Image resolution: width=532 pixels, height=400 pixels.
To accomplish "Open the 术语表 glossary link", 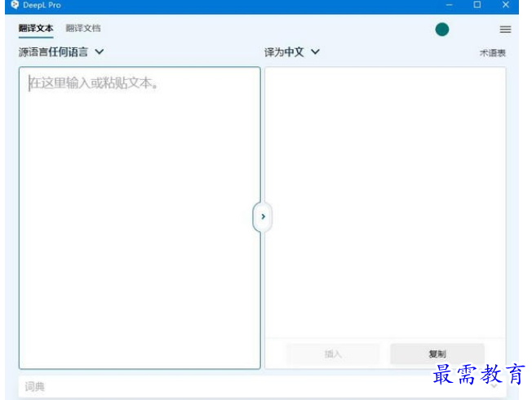I will pos(492,53).
